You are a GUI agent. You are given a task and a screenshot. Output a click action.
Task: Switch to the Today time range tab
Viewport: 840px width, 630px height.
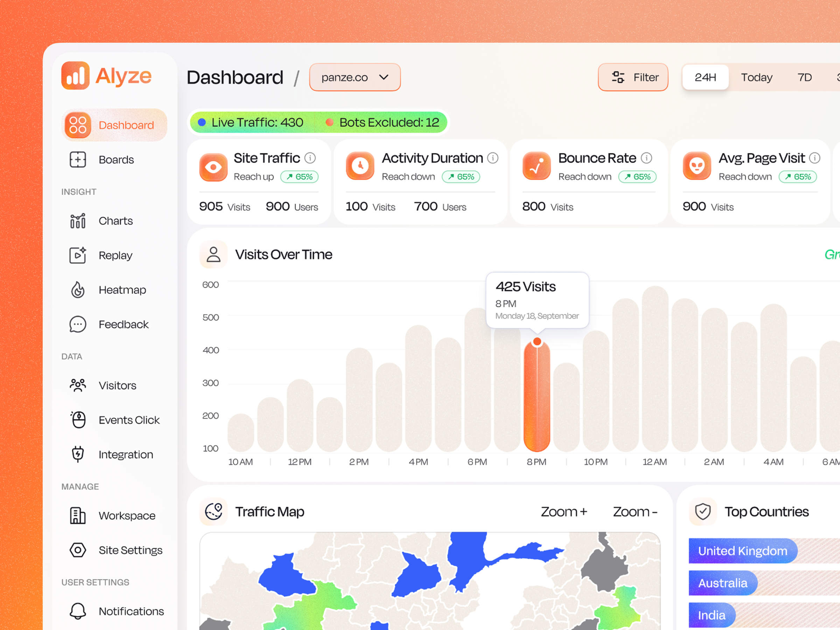coord(756,77)
